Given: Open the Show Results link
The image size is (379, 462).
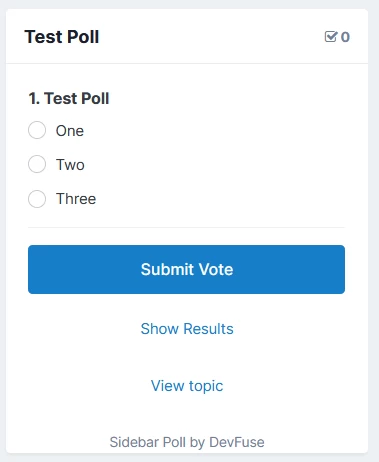Looking at the screenshot, I should 187,329.
